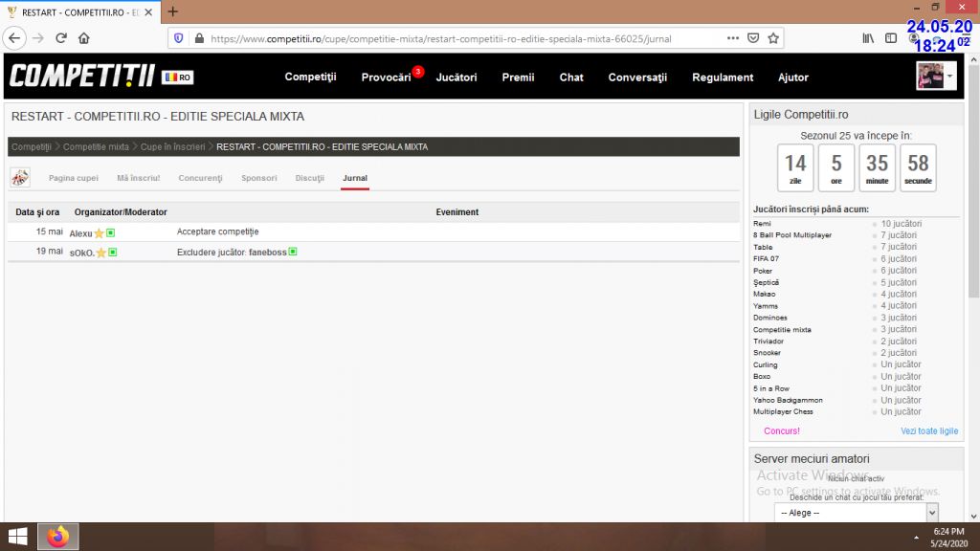Click green status icon beside faneboss
The image size is (980, 551).
pyautogui.click(x=293, y=252)
